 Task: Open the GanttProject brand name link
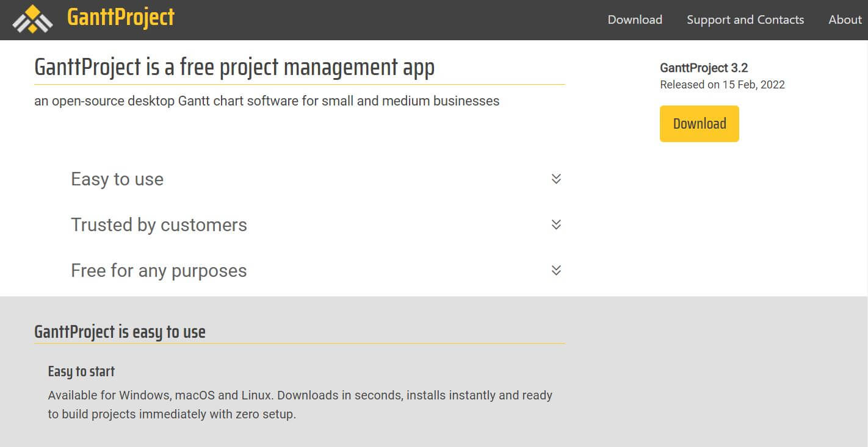tap(121, 17)
